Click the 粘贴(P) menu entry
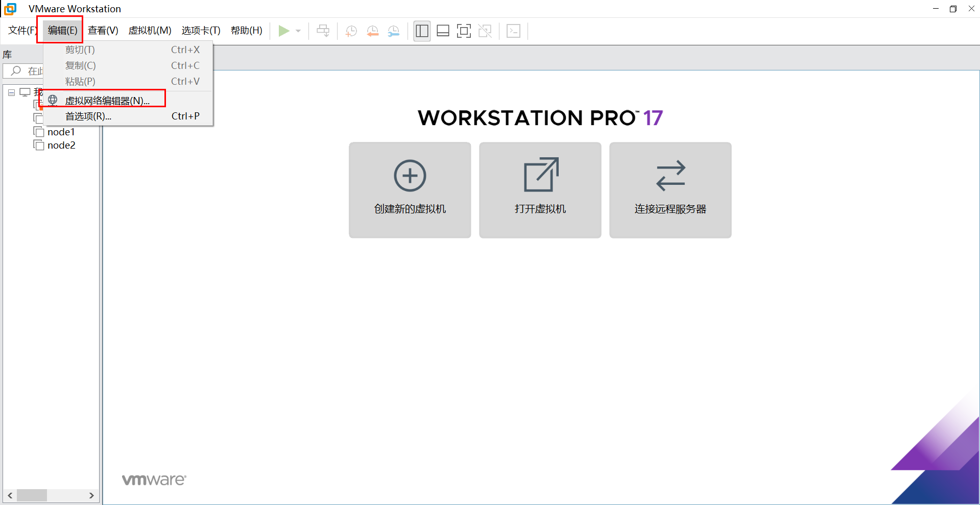The image size is (980, 505). pos(128,81)
